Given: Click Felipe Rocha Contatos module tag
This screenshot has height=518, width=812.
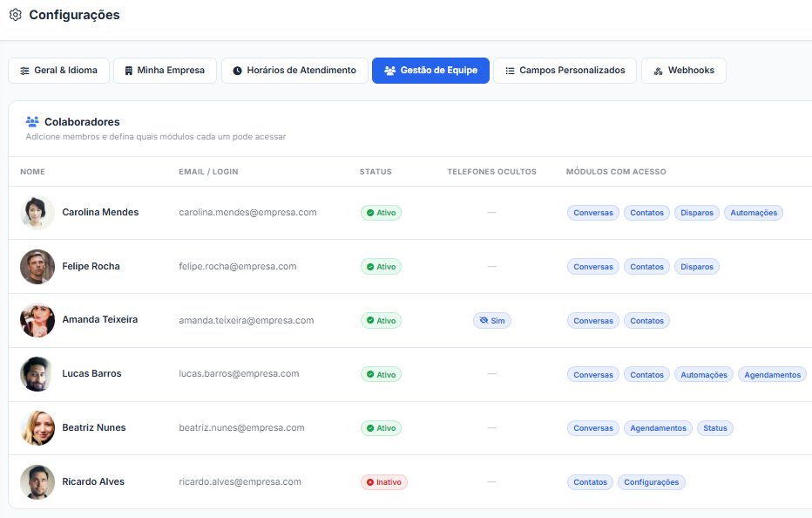Looking at the screenshot, I should pos(646,267).
